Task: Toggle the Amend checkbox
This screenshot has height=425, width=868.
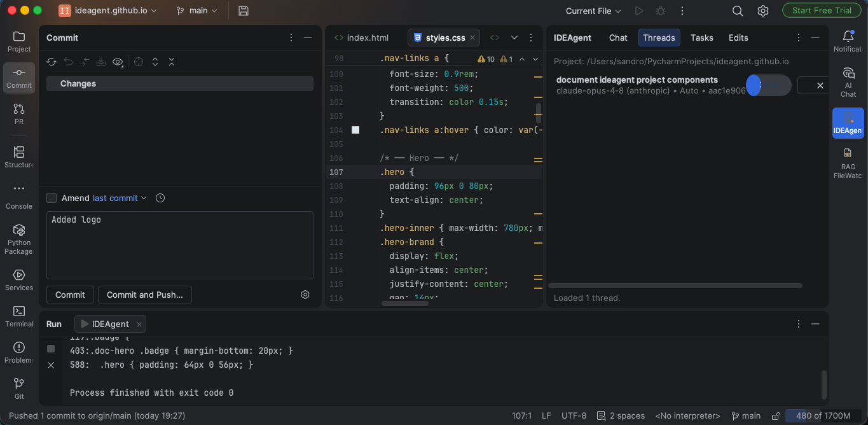Action: tap(52, 198)
